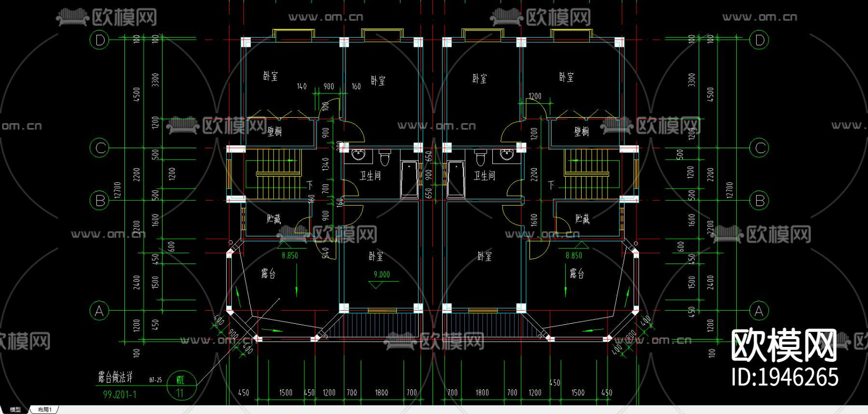868x414 pixels.
Task: Click 下 stair label in right unit
Action: point(551,185)
